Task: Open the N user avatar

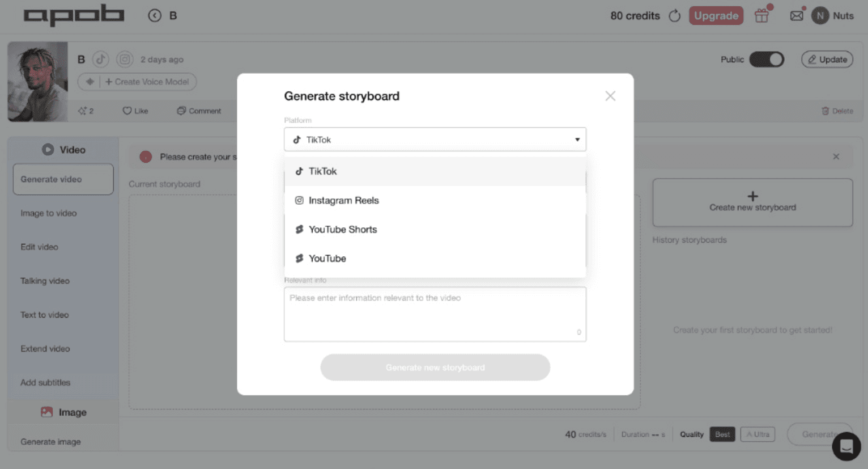Action: (x=820, y=15)
